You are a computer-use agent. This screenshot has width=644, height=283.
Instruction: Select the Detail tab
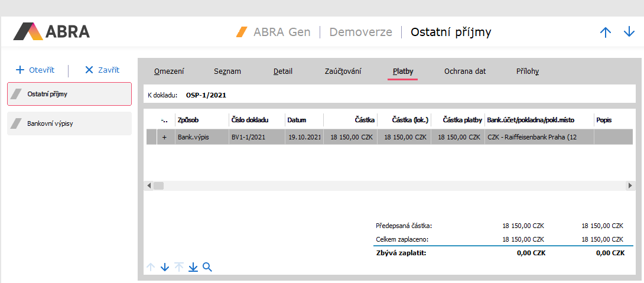(283, 71)
